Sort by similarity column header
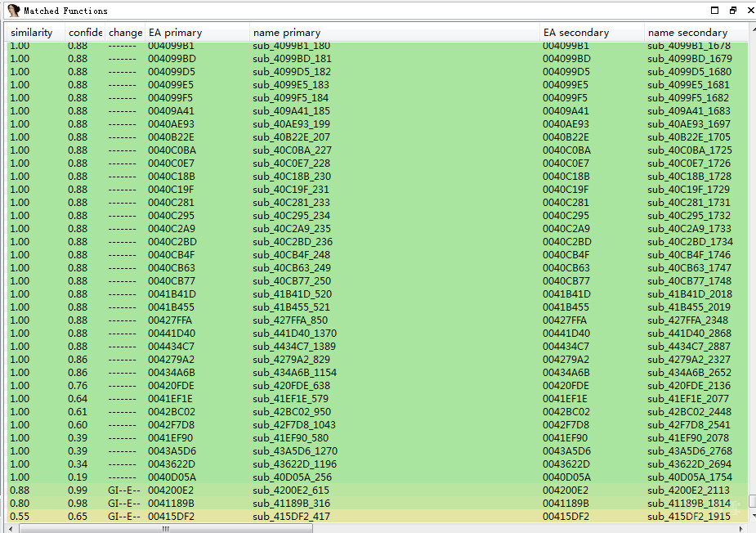Screen dimensions: 756x533 pos(36,33)
